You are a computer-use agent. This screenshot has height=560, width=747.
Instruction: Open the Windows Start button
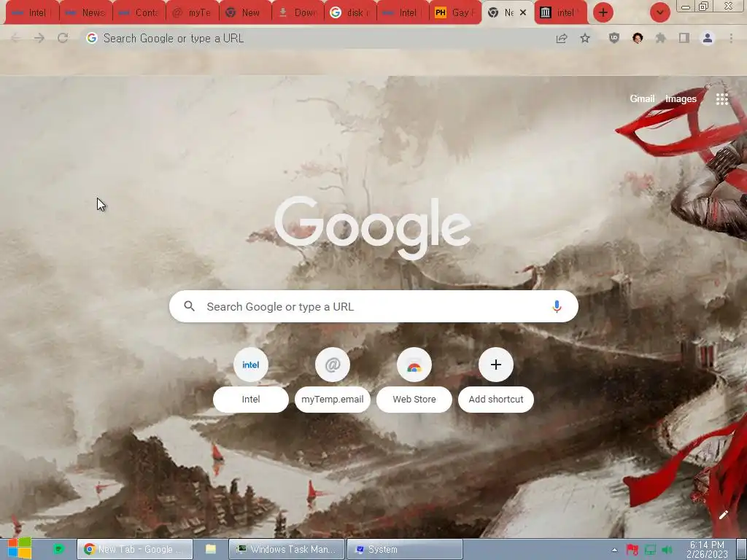click(x=19, y=549)
